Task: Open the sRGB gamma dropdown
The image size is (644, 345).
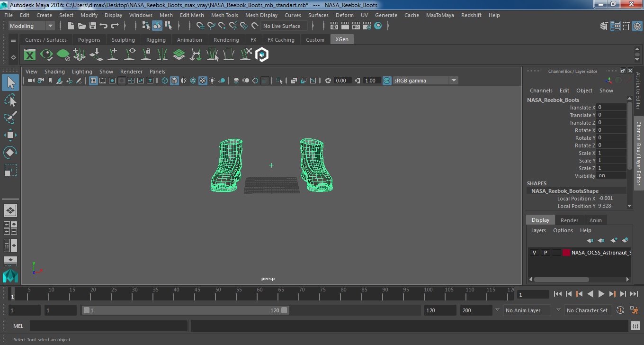Action: point(425,81)
